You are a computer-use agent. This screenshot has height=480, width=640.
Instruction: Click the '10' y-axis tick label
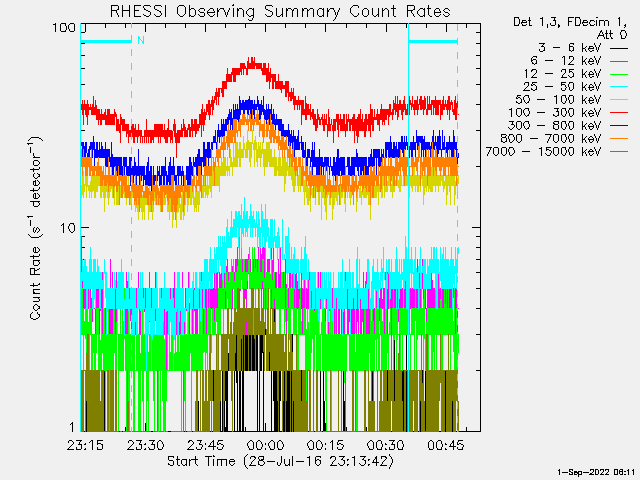coord(68,228)
